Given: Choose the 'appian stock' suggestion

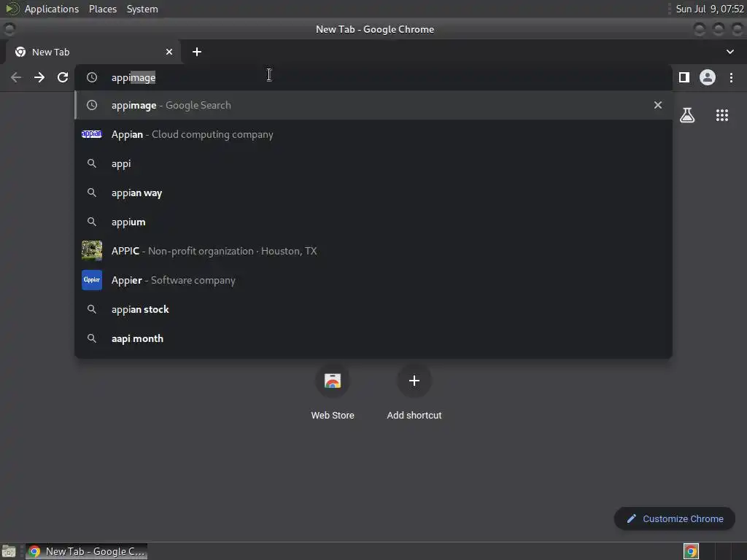Looking at the screenshot, I should (x=373, y=309).
